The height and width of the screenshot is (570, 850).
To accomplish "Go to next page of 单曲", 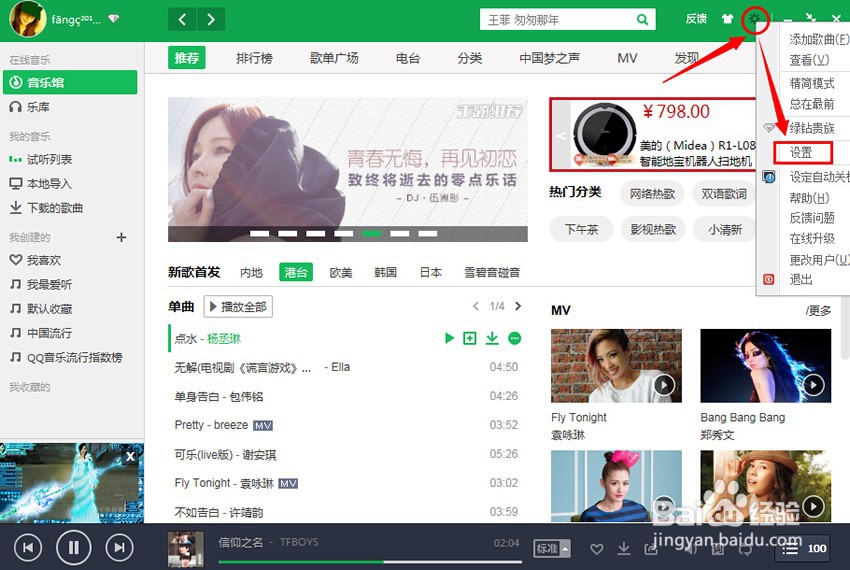I will [518, 306].
